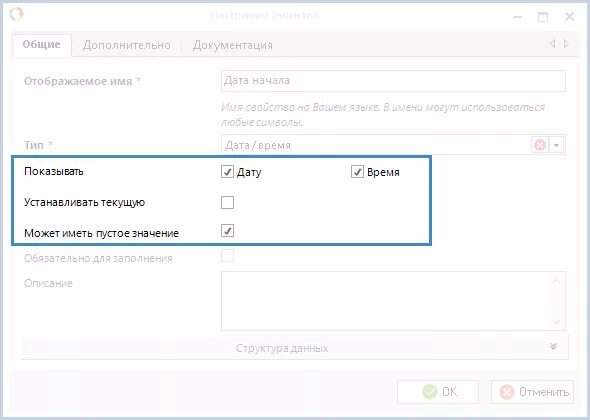Minimize the settings window

tap(517, 17)
